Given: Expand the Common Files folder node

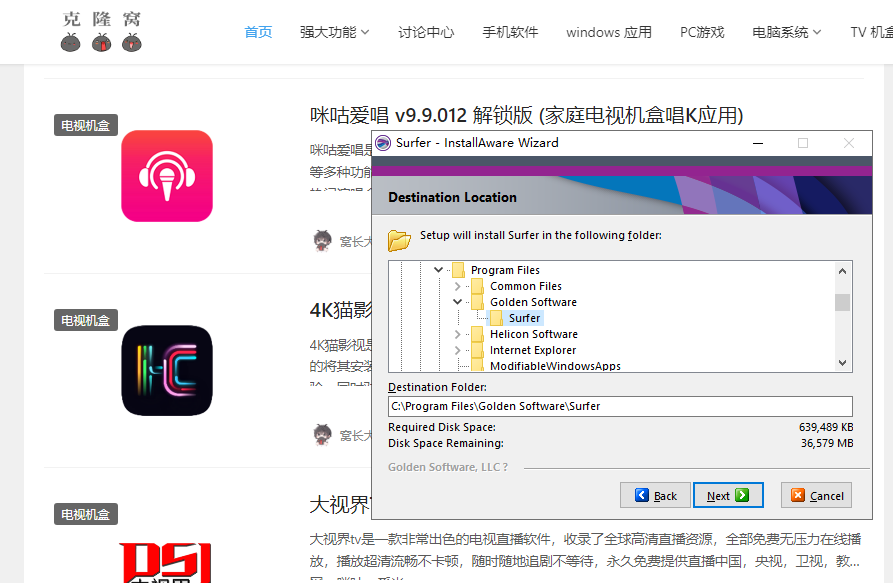Looking at the screenshot, I should coord(457,286).
